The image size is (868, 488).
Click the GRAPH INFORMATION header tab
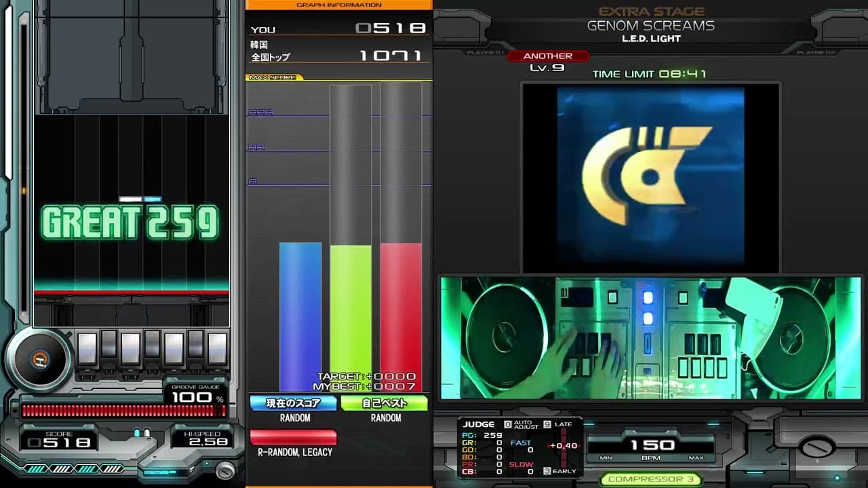(x=339, y=5)
